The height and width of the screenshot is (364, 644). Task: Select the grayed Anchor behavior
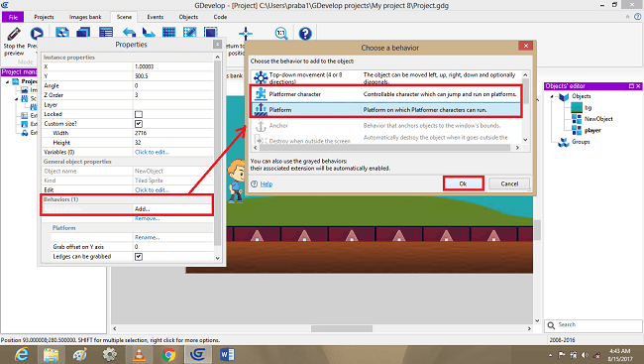tap(386, 125)
